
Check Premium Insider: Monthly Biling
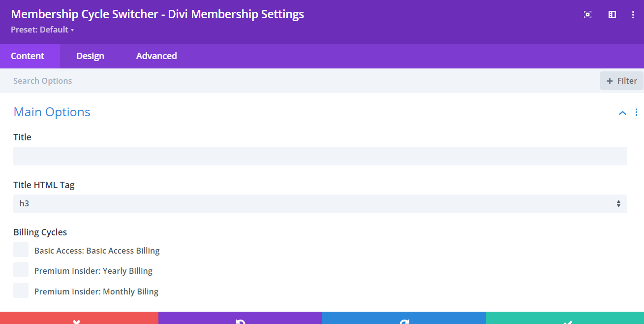pos(20,290)
